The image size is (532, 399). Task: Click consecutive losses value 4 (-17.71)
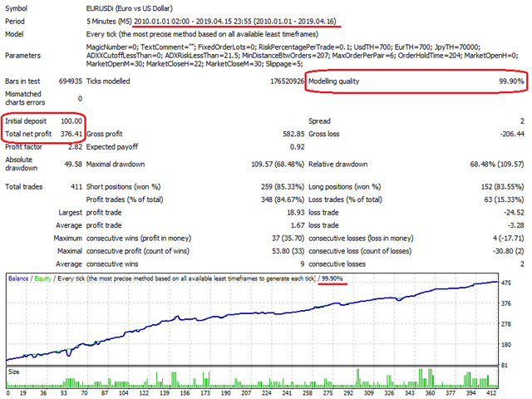click(x=508, y=239)
